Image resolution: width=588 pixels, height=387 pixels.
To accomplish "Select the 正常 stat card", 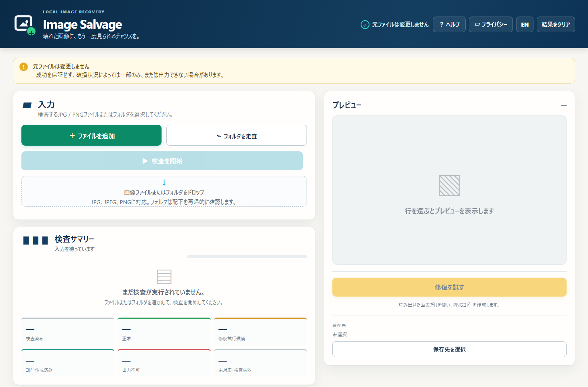I will [x=164, y=332].
